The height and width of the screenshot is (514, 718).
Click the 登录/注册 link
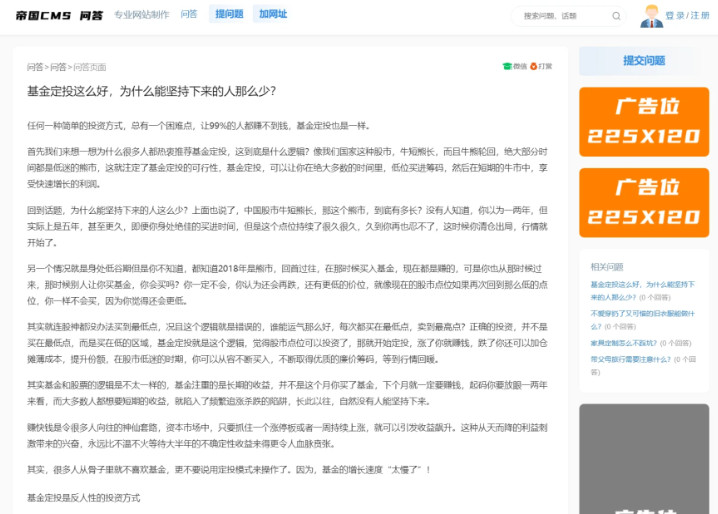[687, 16]
